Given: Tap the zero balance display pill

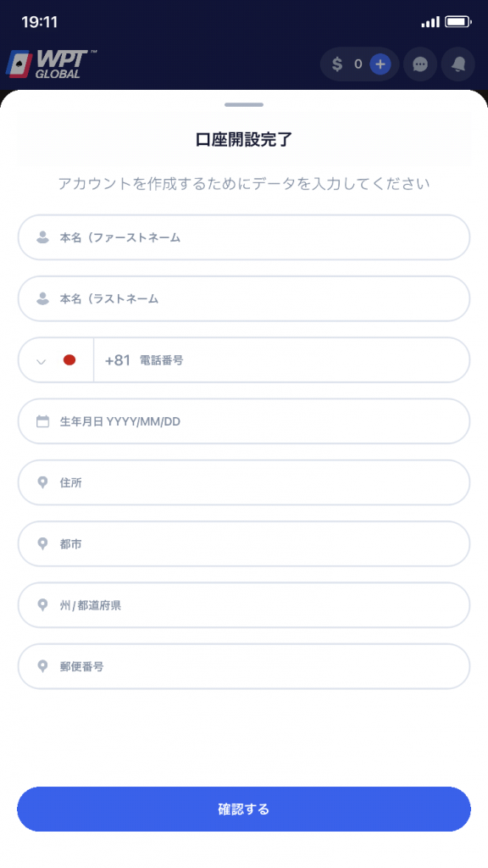Looking at the screenshot, I should pos(359,64).
